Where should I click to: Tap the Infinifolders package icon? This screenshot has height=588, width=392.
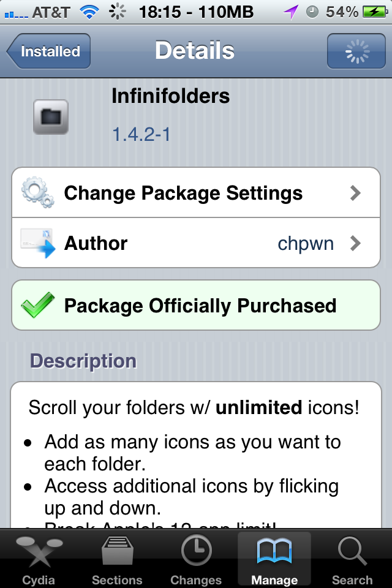click(x=51, y=117)
